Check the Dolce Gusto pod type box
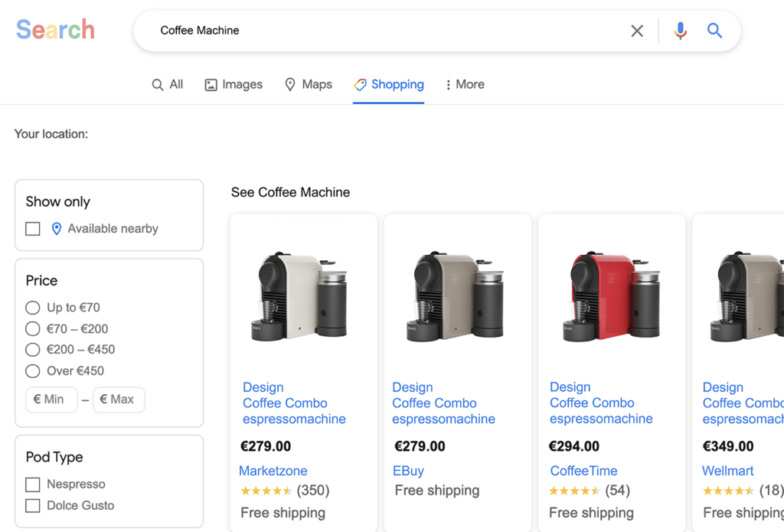This screenshot has width=784, height=532. click(x=33, y=505)
